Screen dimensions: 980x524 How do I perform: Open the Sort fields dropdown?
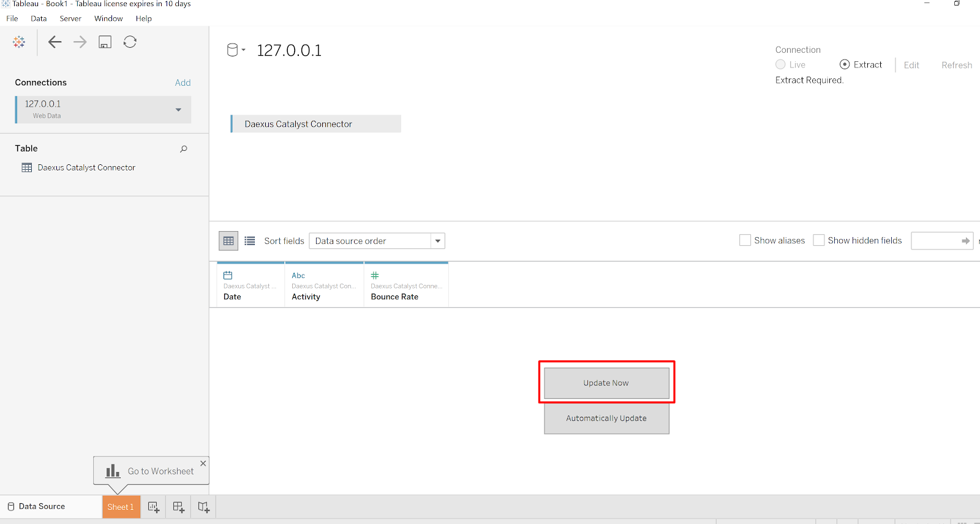click(377, 241)
